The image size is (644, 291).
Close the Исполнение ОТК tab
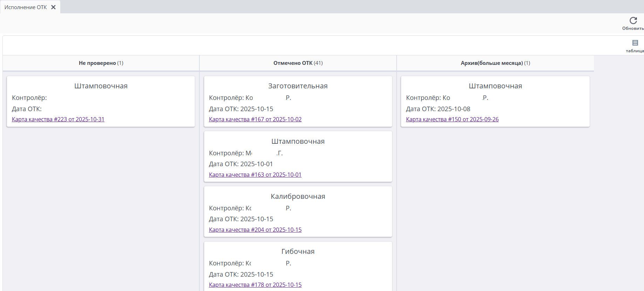[x=53, y=7]
